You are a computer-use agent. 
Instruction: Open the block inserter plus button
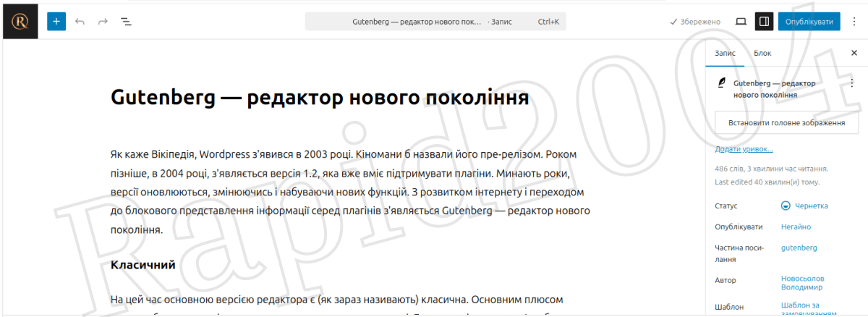[56, 22]
